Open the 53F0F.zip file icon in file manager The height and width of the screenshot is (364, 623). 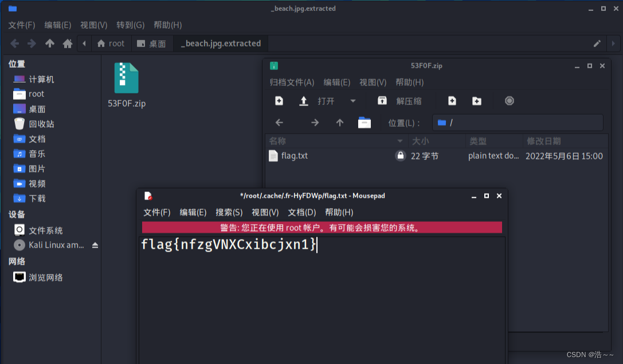coord(126,80)
